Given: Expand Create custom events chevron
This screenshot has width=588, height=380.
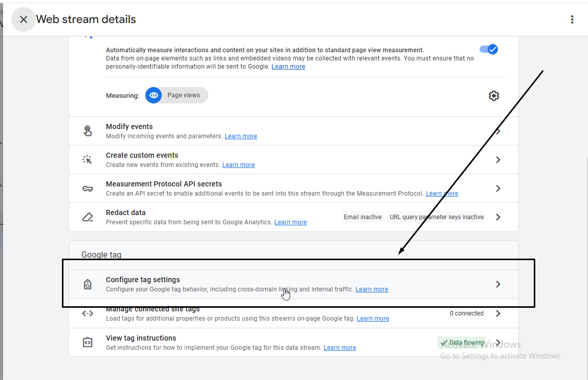Looking at the screenshot, I should click(498, 160).
